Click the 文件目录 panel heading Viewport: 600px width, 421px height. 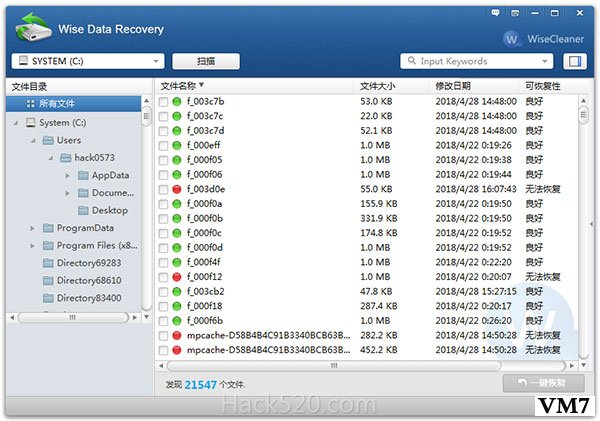(29, 87)
